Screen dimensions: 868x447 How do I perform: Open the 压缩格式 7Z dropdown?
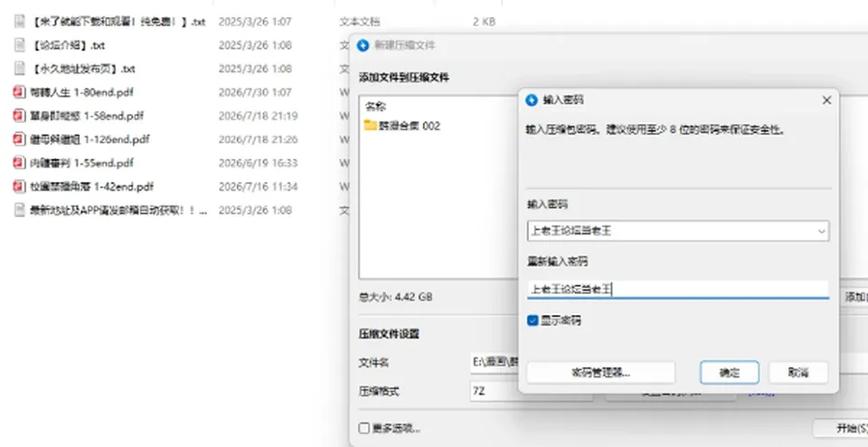[x=531, y=392]
